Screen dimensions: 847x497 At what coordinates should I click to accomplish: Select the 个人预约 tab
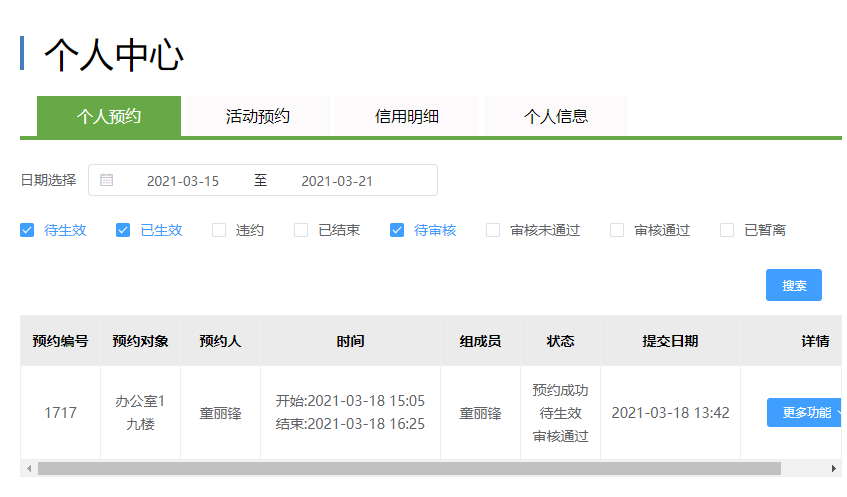109,116
